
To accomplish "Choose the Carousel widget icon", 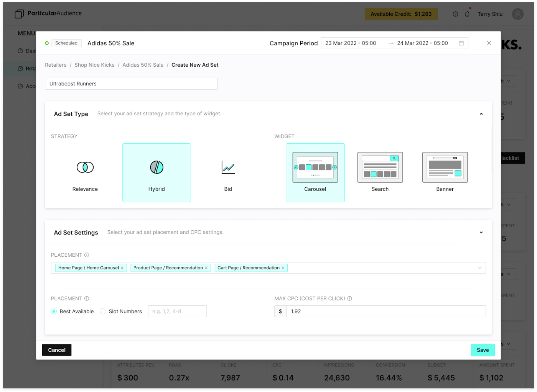I will click(315, 167).
